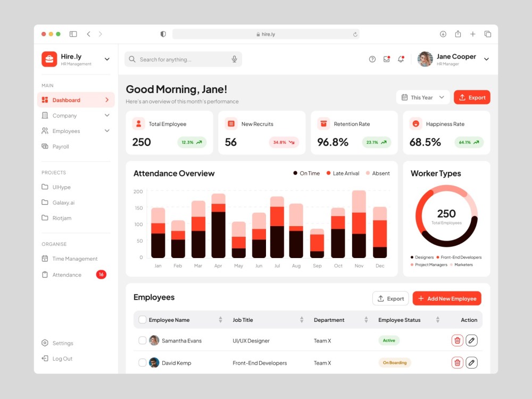Screen dimensions: 532x399
Task: Click the search magnifier icon
Action: [x=132, y=59]
